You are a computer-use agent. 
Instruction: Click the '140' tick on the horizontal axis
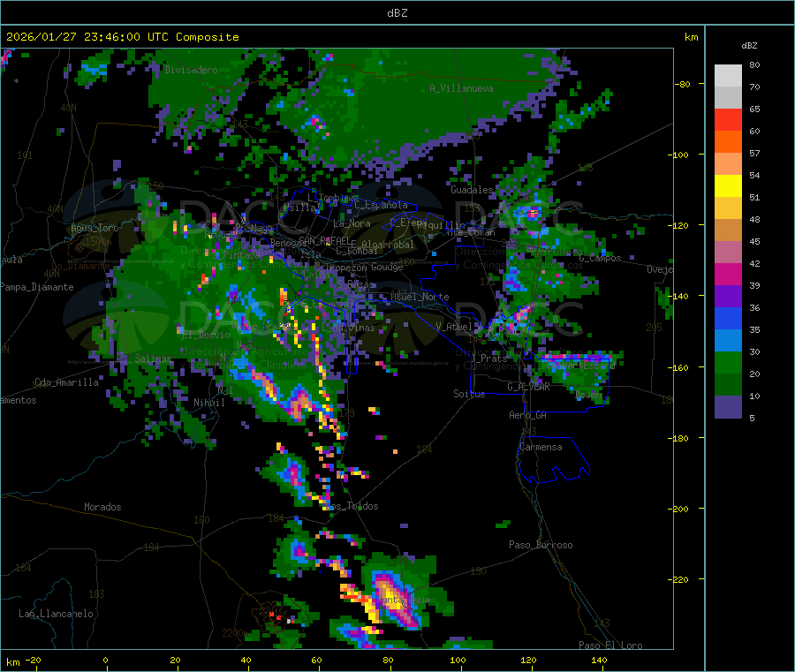599,660
